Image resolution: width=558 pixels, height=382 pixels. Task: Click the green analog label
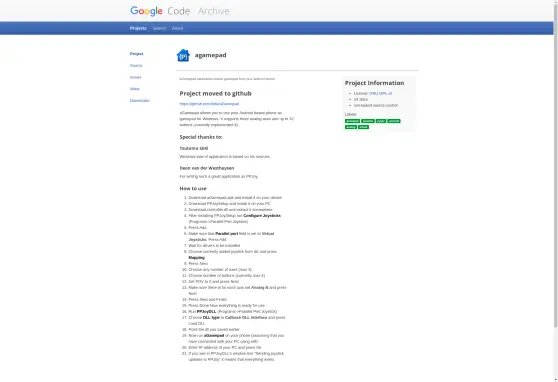click(x=351, y=127)
